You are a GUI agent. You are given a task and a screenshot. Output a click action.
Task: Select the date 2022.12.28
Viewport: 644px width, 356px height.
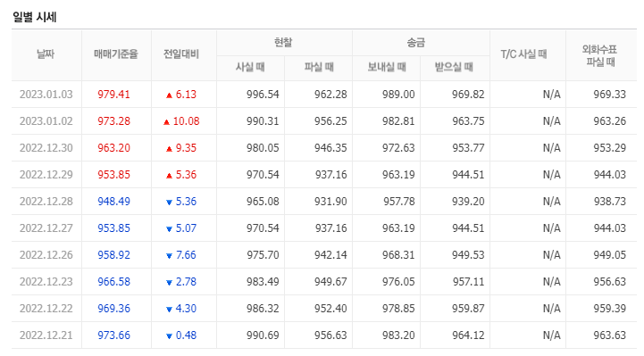coord(46,202)
